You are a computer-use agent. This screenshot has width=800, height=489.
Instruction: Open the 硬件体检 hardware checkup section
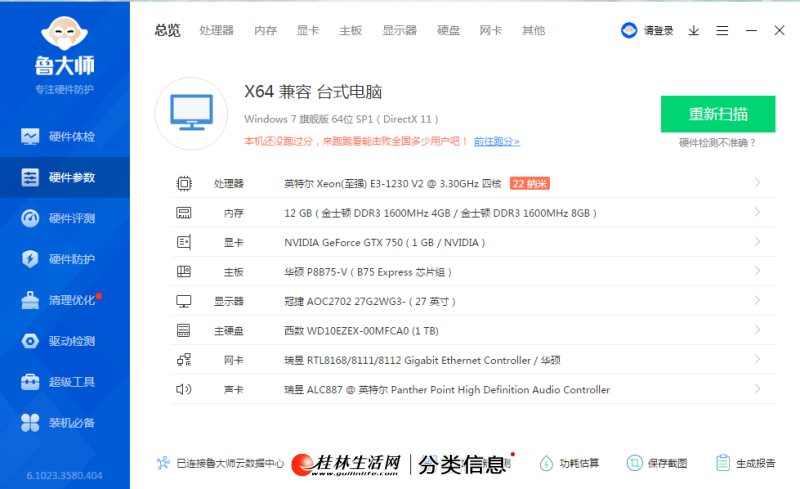click(64, 136)
